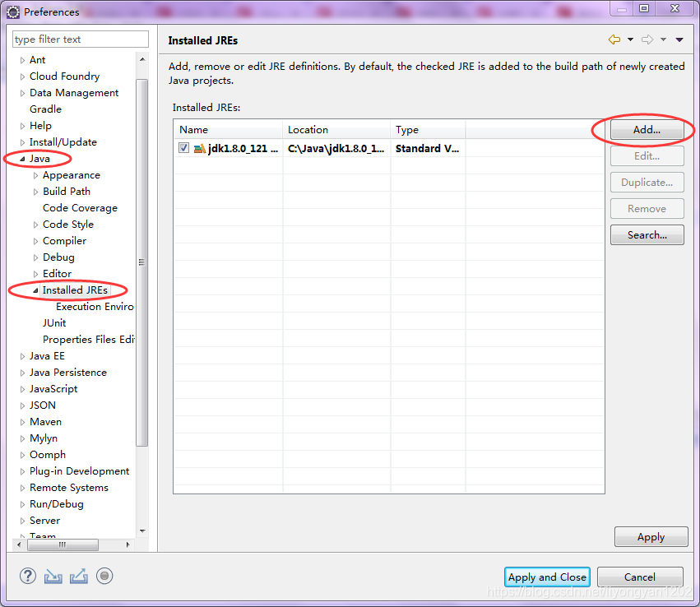This screenshot has height=607, width=700.
Task: Click the jdk1.8.0_121 JRE library icon
Action: [200, 148]
